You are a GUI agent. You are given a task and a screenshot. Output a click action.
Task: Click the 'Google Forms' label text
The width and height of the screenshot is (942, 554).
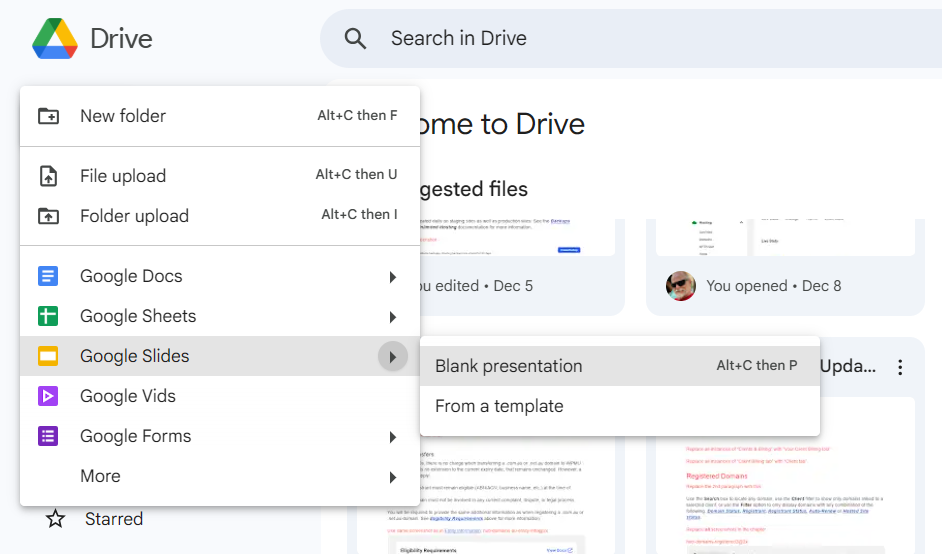click(x=136, y=436)
